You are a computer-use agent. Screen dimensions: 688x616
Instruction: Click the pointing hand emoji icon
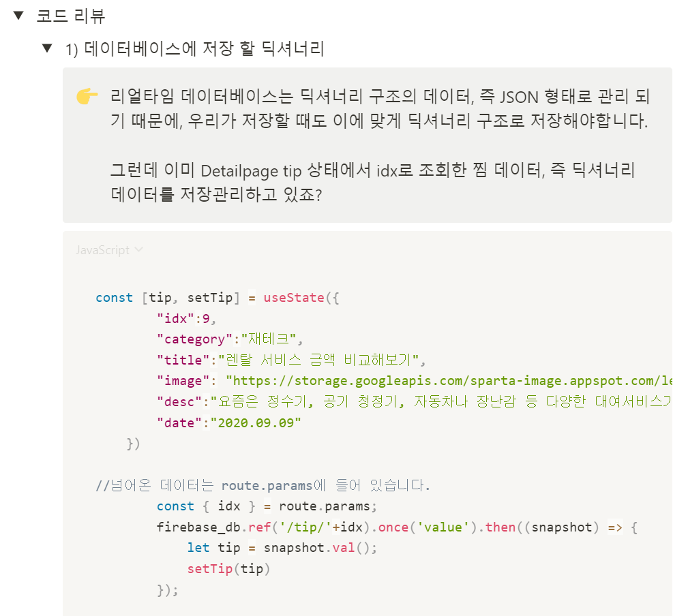coord(87,96)
